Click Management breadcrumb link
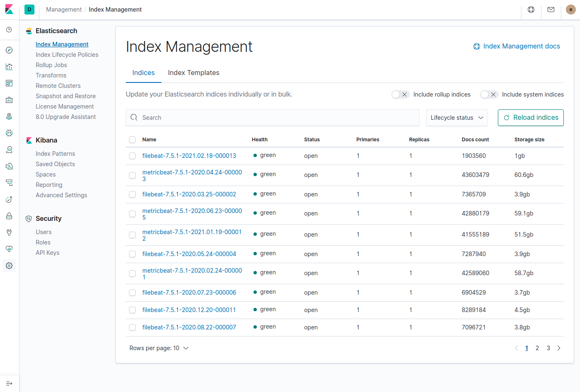The image size is (580, 392). pyautogui.click(x=64, y=10)
